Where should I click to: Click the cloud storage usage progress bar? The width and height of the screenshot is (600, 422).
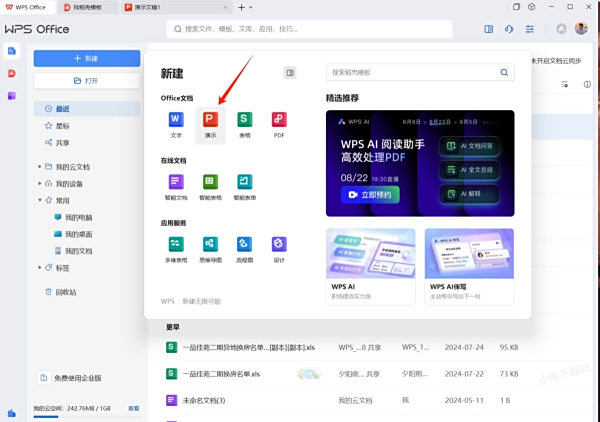pyautogui.click(x=87, y=416)
